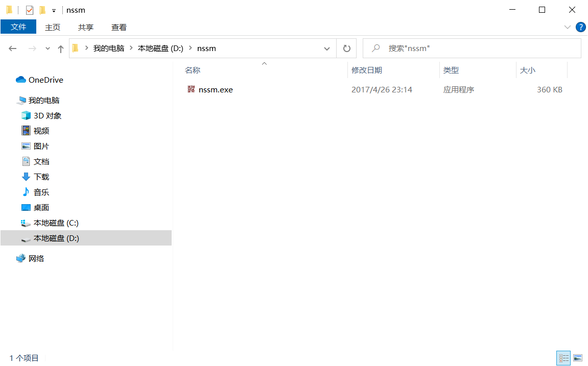Open 音乐 folder in sidebar

(41, 192)
